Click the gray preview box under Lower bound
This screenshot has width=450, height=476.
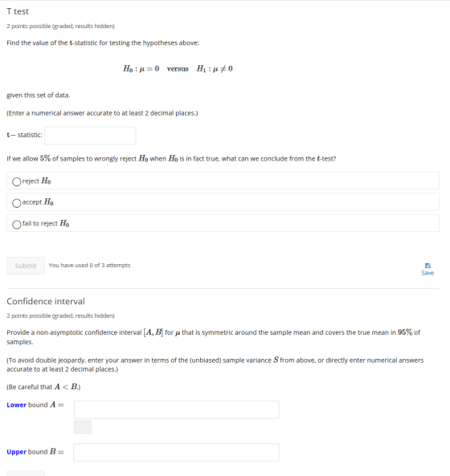83,427
